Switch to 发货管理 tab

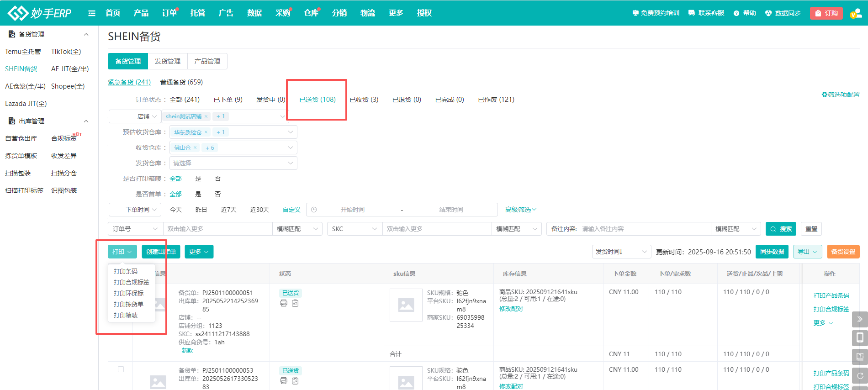[168, 61]
